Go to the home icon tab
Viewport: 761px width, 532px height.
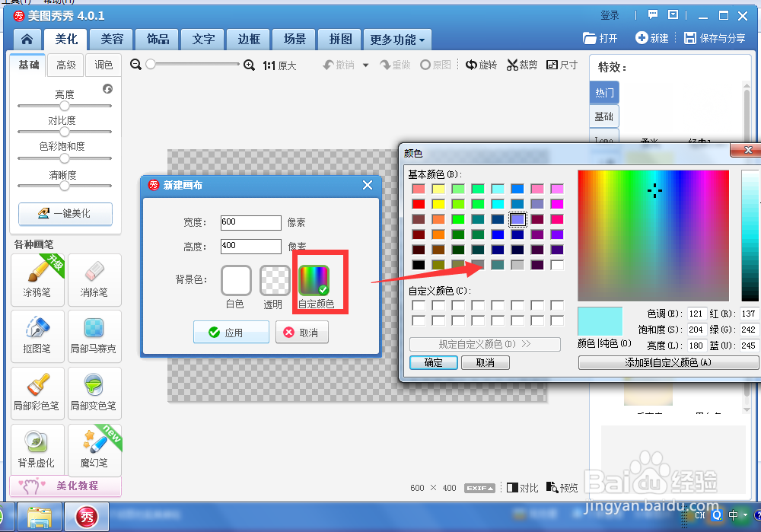click(x=27, y=40)
